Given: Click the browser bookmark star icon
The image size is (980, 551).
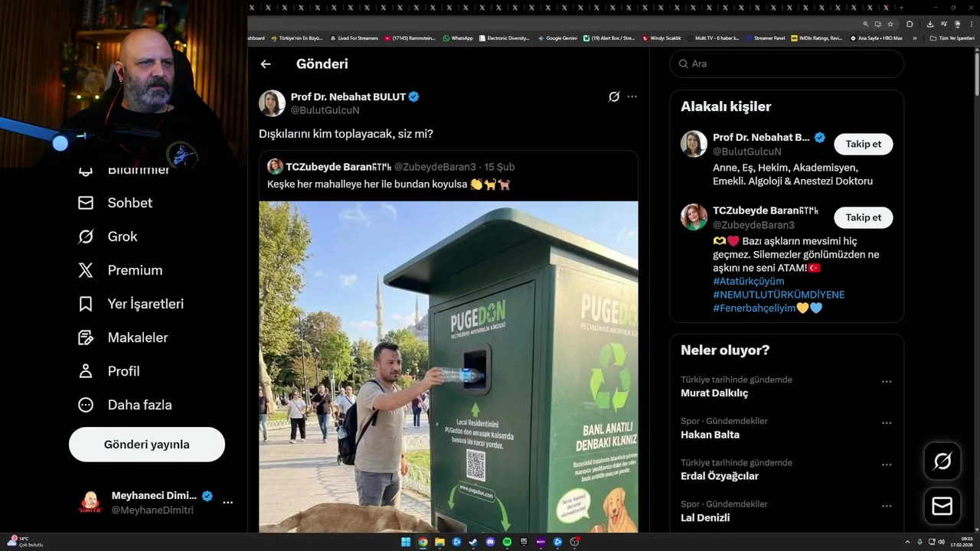Looking at the screenshot, I should tap(890, 24).
